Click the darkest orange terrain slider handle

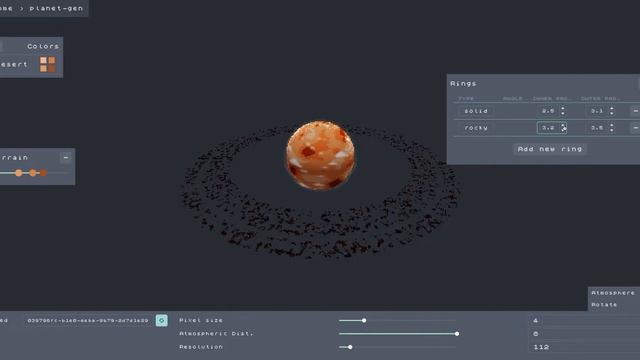(43, 173)
